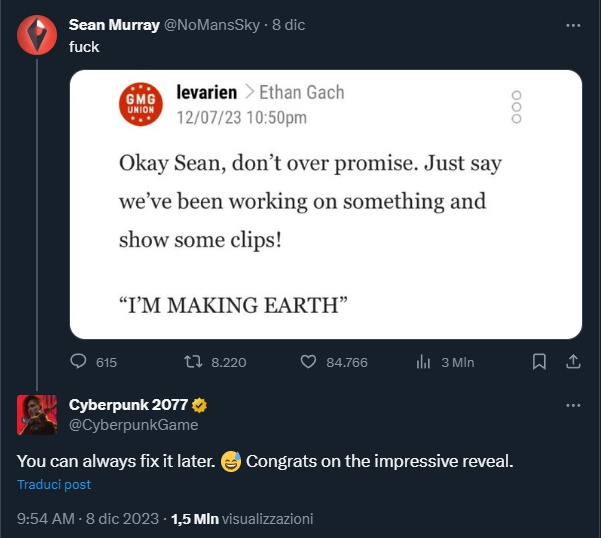Click the 8 dic date on Sean's tweet

pos(289,26)
